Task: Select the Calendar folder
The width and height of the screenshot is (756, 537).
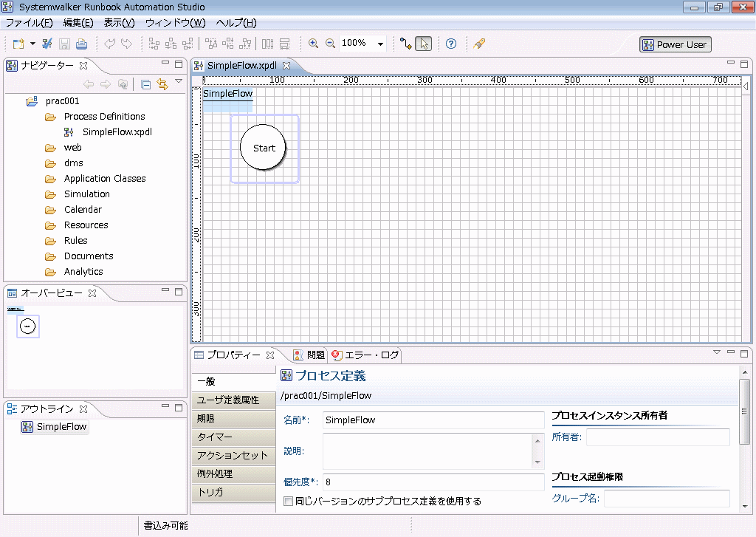Action: (83, 209)
